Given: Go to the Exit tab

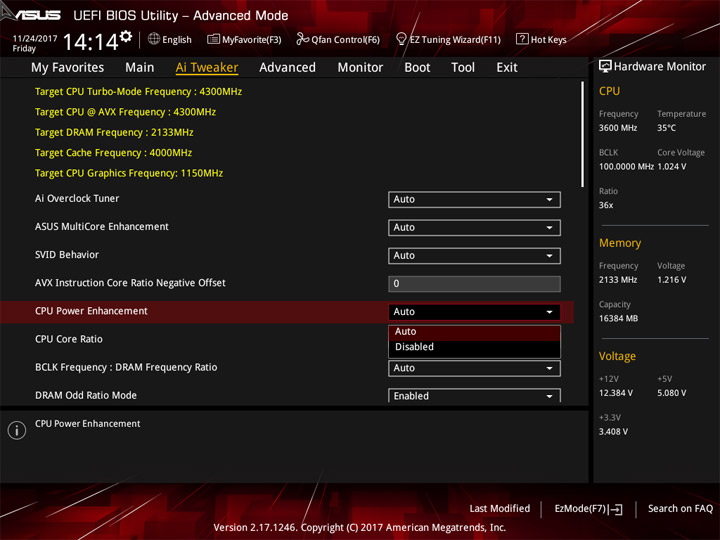Looking at the screenshot, I should coord(507,68).
